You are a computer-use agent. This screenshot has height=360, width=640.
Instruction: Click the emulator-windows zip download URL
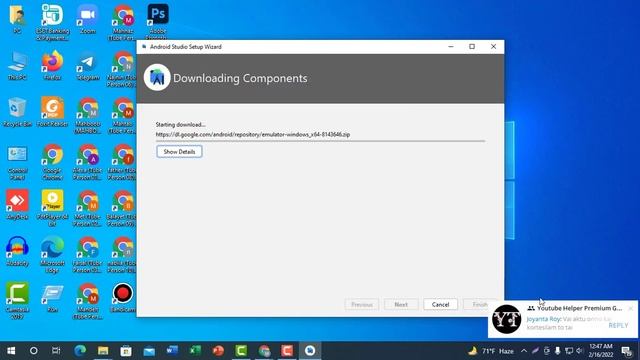click(x=253, y=134)
